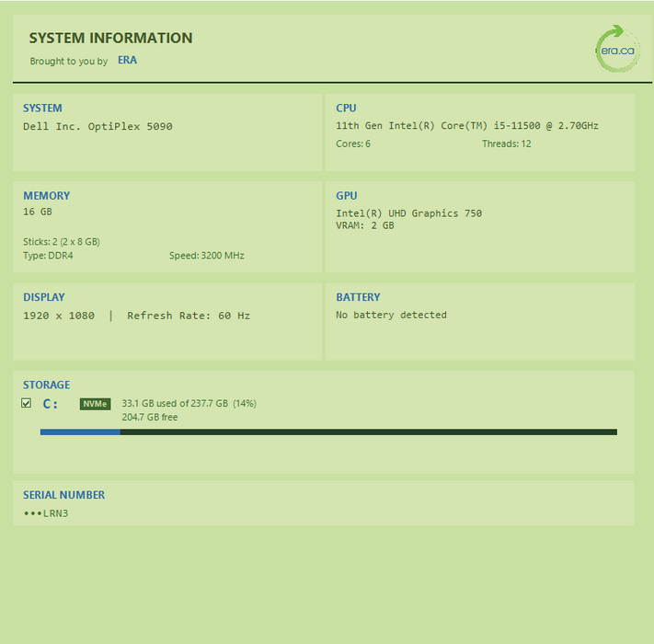Screen dimensions: 654x644
Task: Click the era.ca circular arrow logo
Action: pos(617,49)
